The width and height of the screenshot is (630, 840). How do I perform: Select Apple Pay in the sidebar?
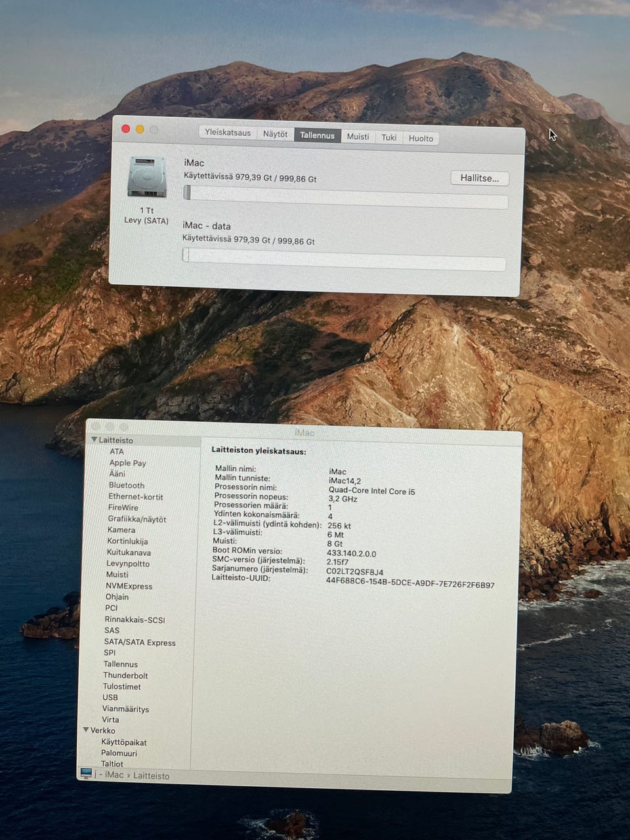[127, 463]
